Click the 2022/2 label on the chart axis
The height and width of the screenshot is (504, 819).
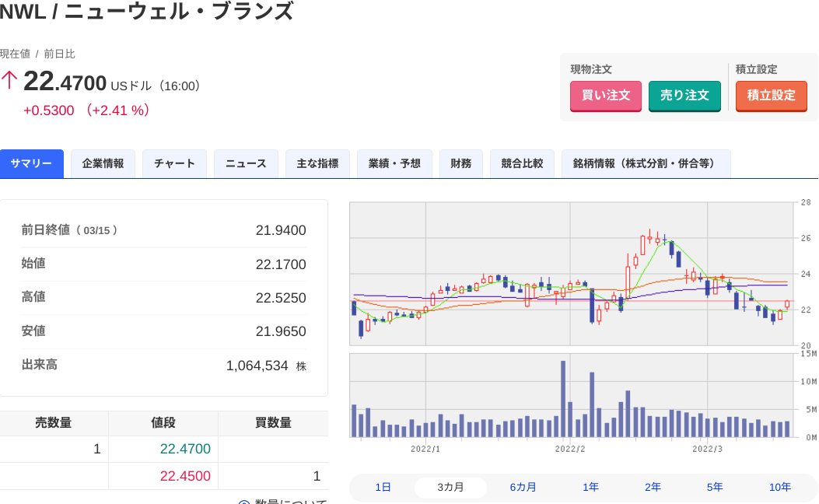click(x=570, y=449)
